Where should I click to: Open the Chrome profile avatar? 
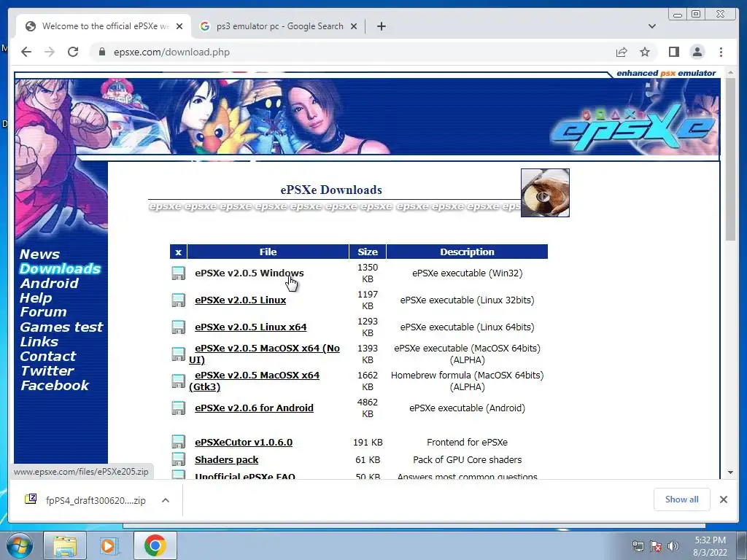(x=697, y=52)
